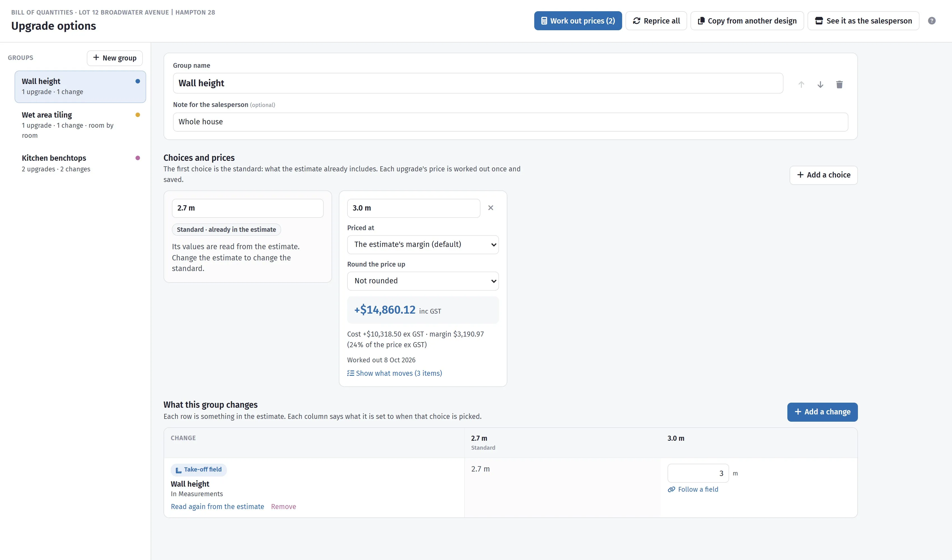This screenshot has height=560, width=952.
Task: Click the 'Worked out 8 Oct 2026' text
Action: point(381,360)
